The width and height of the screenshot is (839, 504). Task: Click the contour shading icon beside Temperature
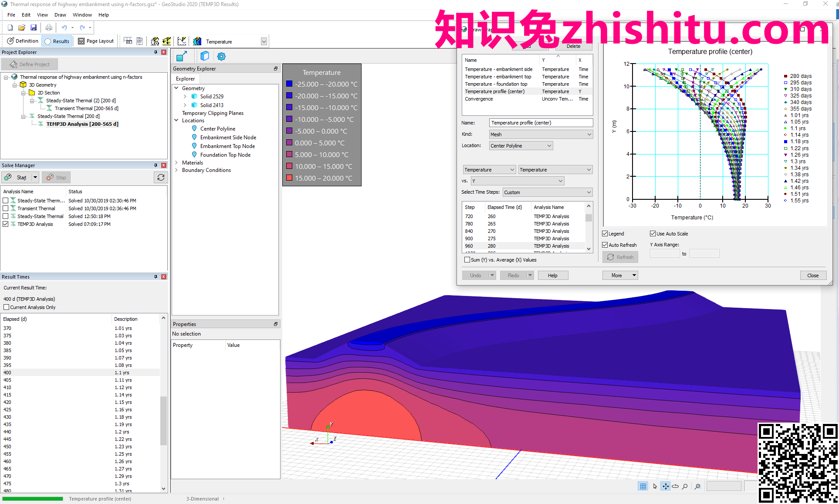pos(197,41)
